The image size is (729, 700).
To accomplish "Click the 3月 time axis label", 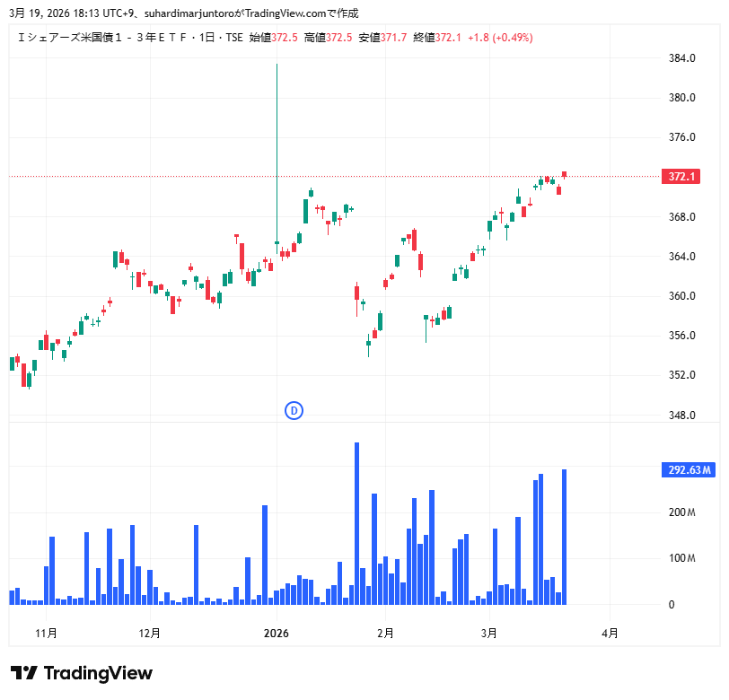I will click(x=489, y=634).
